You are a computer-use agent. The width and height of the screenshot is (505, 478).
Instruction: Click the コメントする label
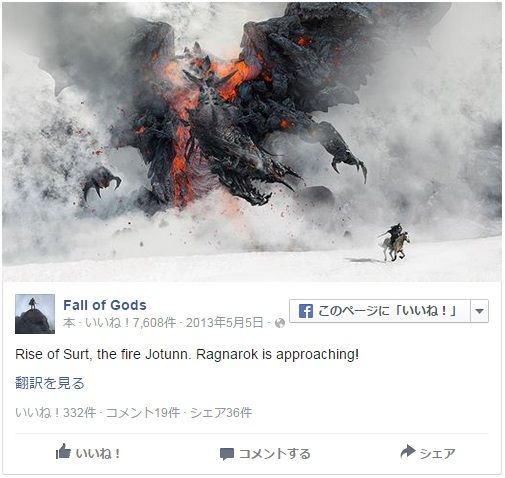(x=275, y=454)
